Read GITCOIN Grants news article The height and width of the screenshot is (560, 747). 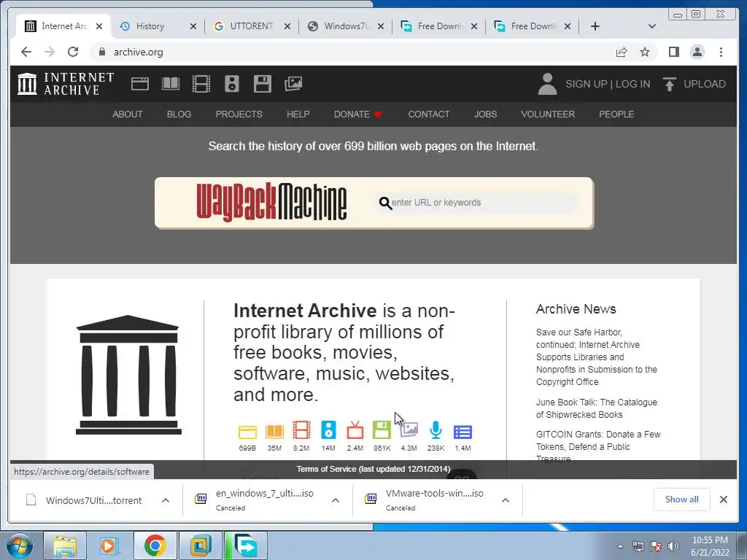coord(598,446)
